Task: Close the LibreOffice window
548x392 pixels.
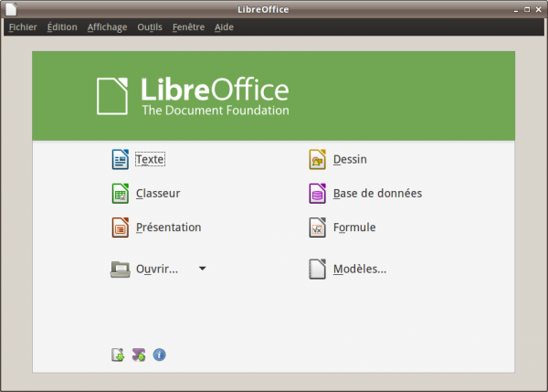Action: pos(539,10)
